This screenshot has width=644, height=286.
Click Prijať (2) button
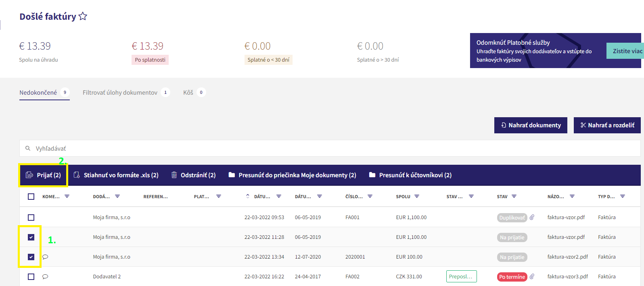pyautogui.click(x=43, y=175)
